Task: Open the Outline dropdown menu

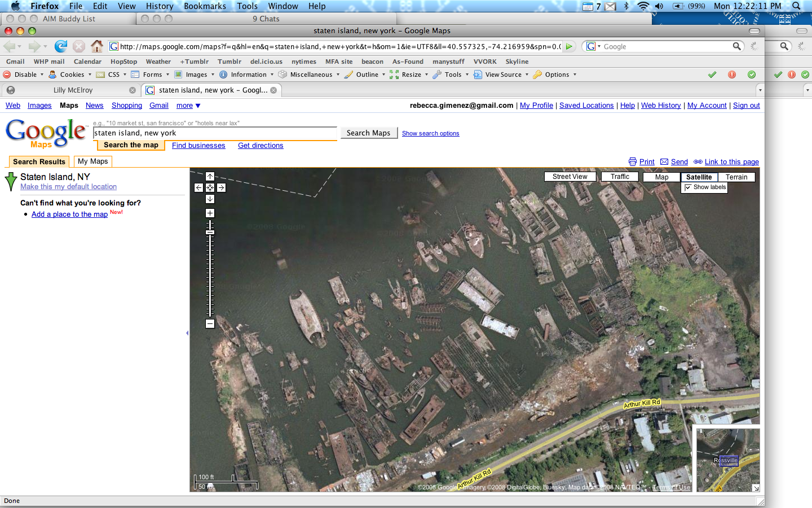Action: tap(365, 75)
